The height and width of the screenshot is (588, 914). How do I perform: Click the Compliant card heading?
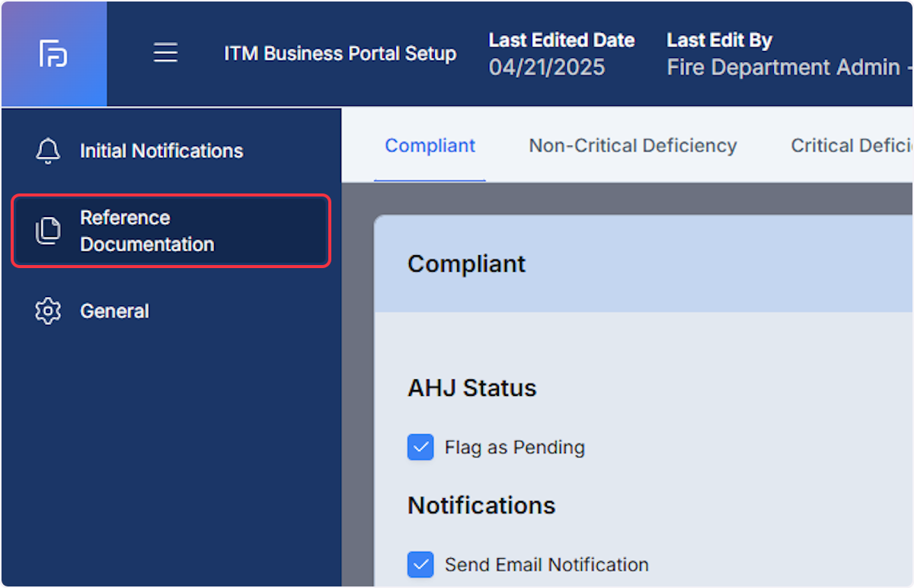(467, 264)
